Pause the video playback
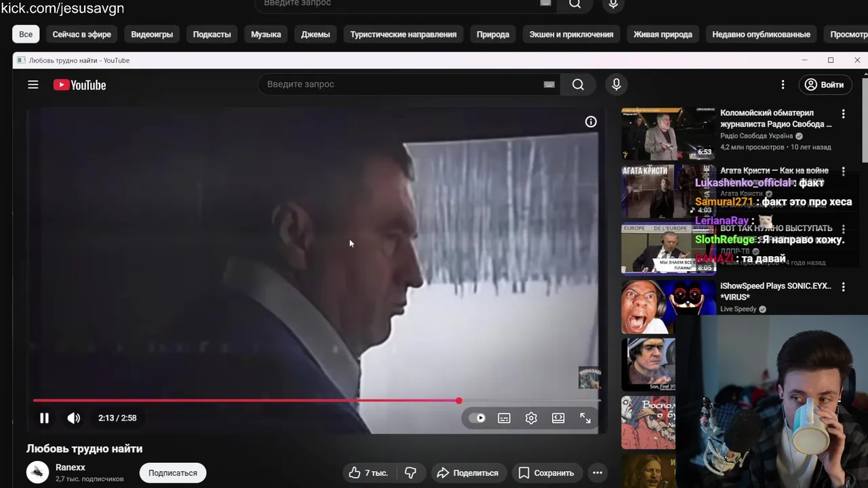The height and width of the screenshot is (488, 868). tap(44, 418)
